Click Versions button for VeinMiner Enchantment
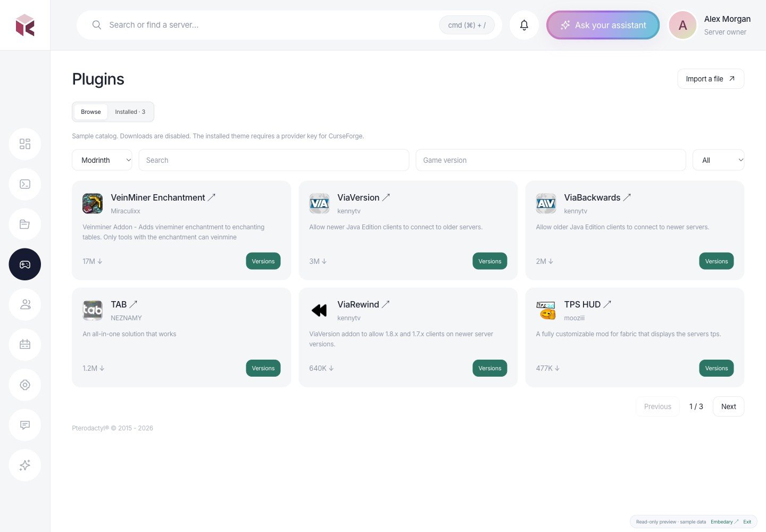 pos(263,261)
